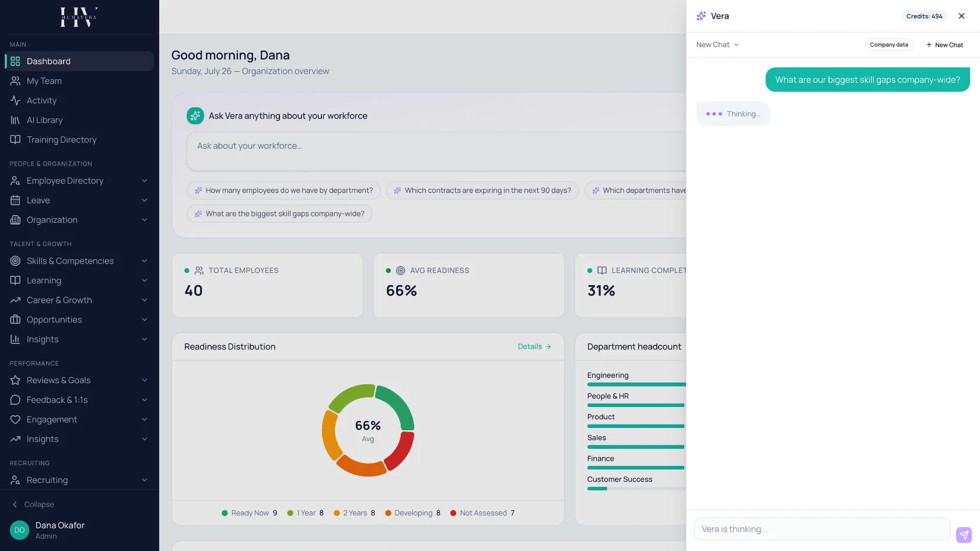The height and width of the screenshot is (551, 980).
Task: Open AI Library from sidebar
Action: 79,120
